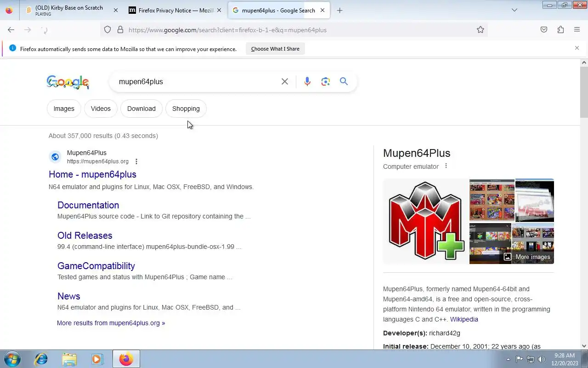The image size is (588, 368).
Task: Open the News sitelink
Action: tap(69, 296)
